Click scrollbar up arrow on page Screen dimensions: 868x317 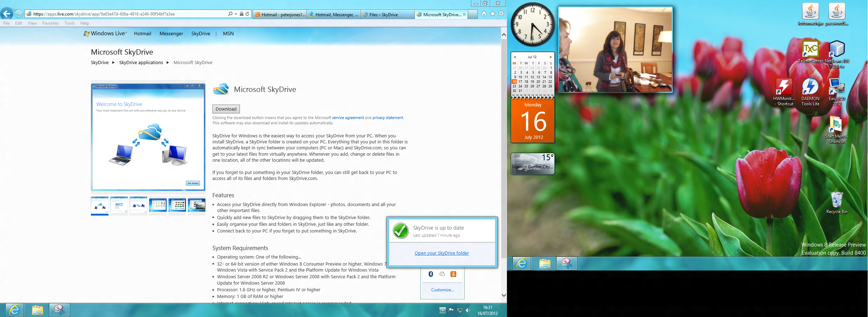[504, 35]
